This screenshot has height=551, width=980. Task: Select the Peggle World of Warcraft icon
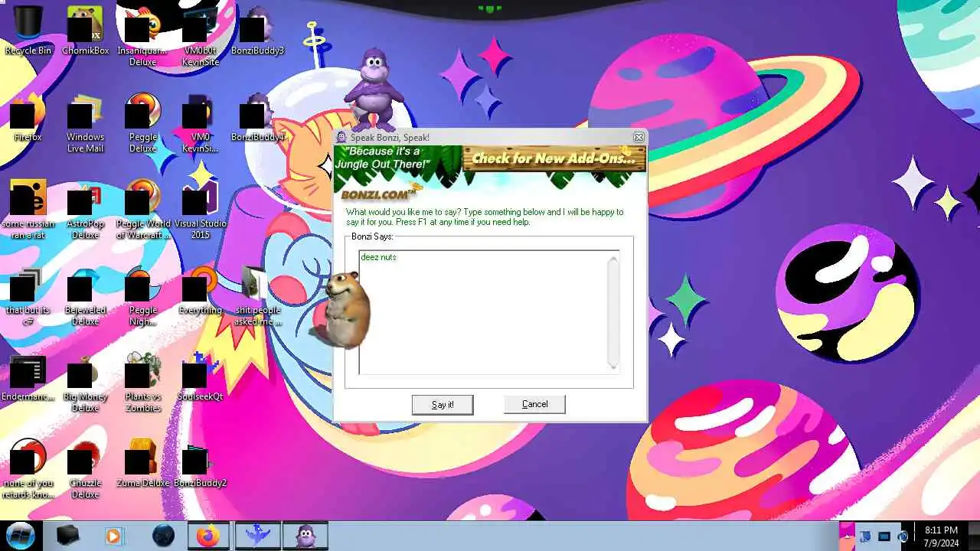pyautogui.click(x=142, y=210)
